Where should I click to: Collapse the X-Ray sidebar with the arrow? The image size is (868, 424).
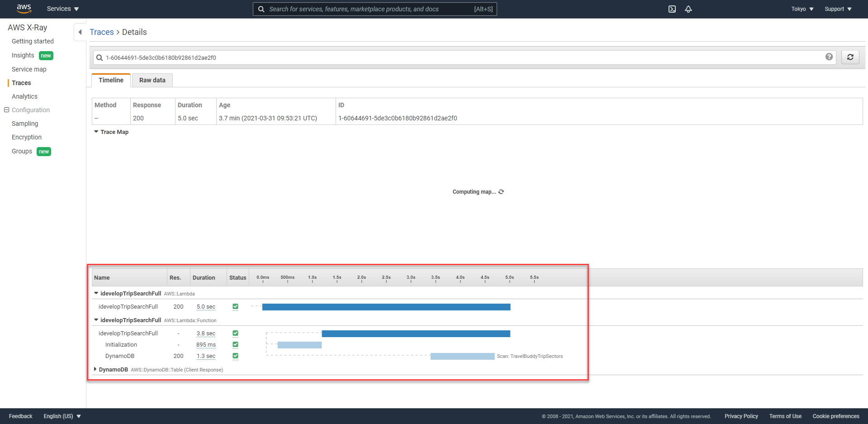[80, 32]
